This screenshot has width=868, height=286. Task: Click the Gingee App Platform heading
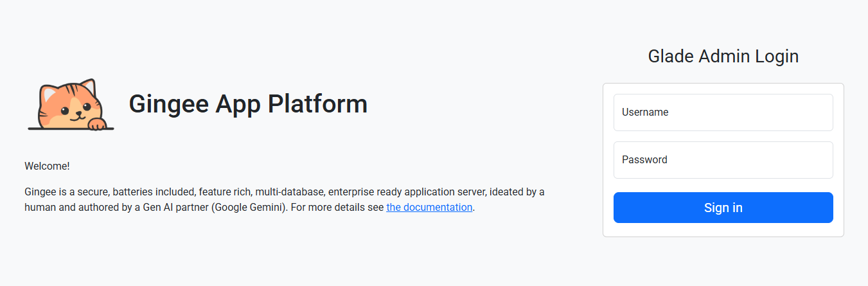click(248, 104)
